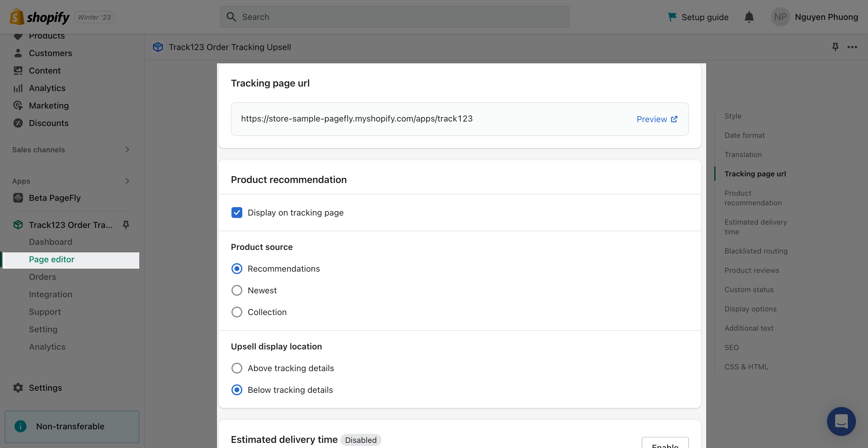Click the Customers person icon

click(x=18, y=53)
